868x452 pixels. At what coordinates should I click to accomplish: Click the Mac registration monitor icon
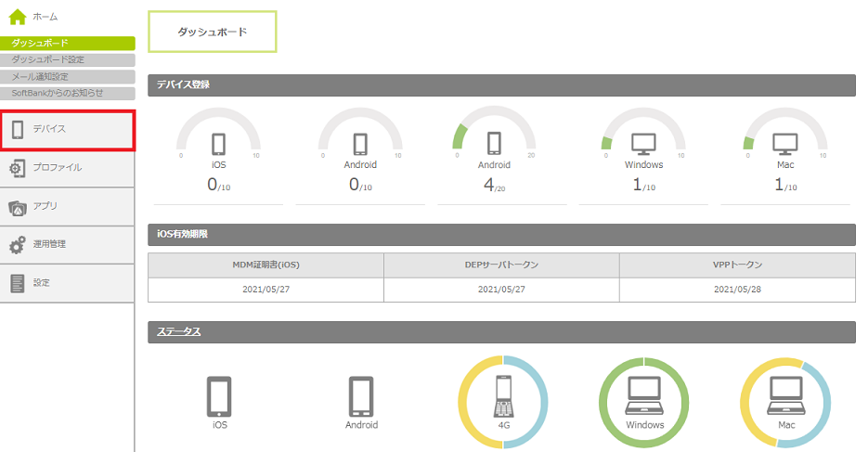(785, 144)
